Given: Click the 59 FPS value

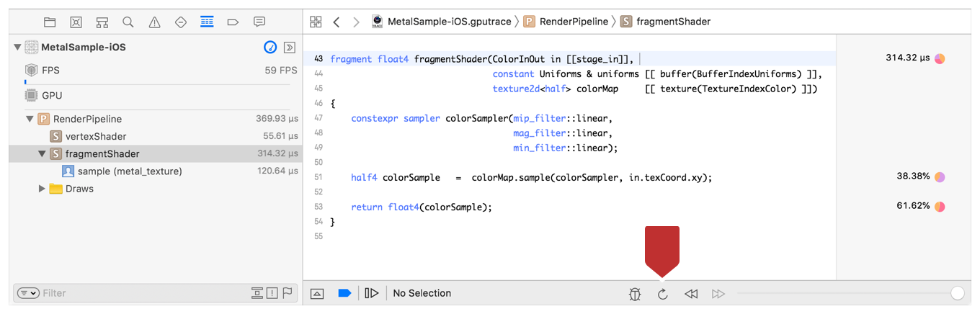Looking at the screenshot, I should coord(281,71).
